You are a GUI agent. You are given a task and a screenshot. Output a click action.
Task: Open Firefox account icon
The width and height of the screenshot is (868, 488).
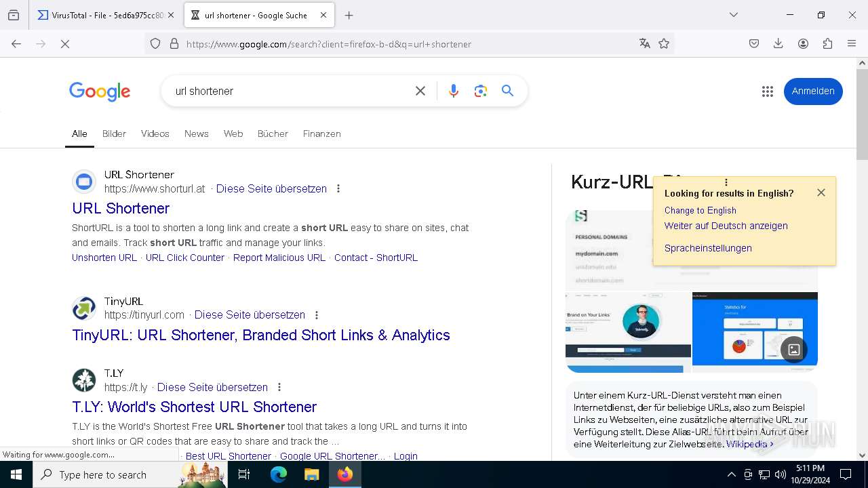pos(803,43)
